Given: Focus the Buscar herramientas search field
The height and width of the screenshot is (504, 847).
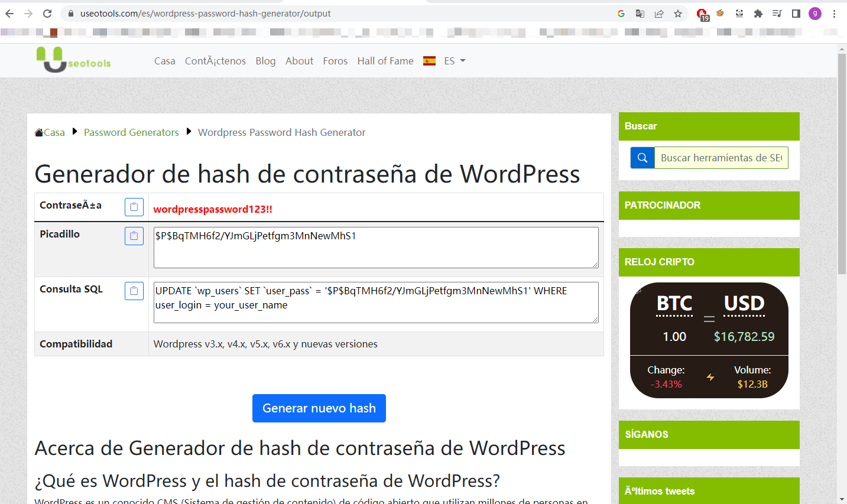Looking at the screenshot, I should click(721, 158).
